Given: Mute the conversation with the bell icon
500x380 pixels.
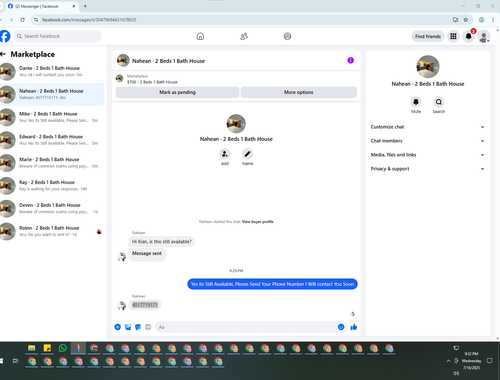Looking at the screenshot, I should point(416,102).
